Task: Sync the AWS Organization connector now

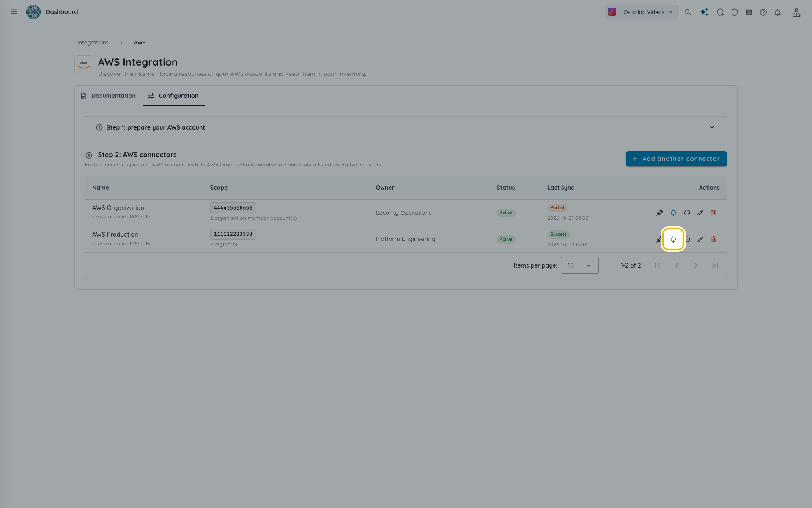Action: click(673, 213)
